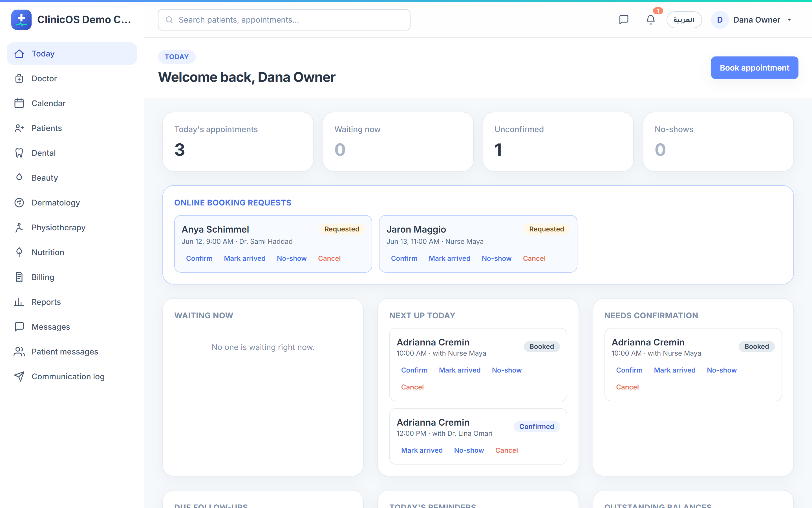812x508 pixels.
Task: Open the Patient messages people icon
Action: point(19,352)
